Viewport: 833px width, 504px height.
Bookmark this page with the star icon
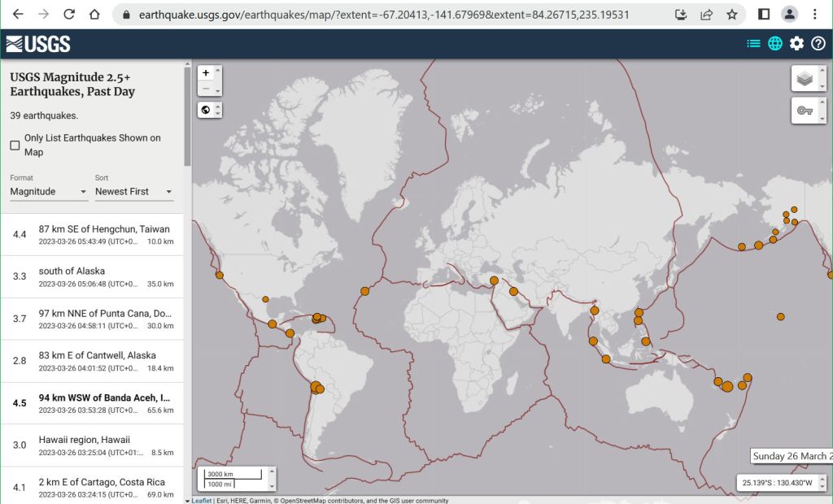pyautogui.click(x=731, y=15)
